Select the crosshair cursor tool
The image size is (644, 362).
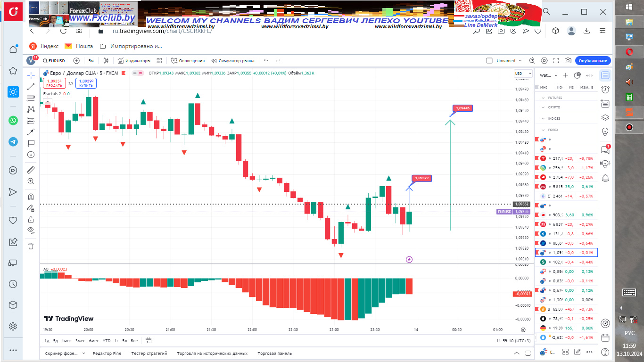[31, 75]
